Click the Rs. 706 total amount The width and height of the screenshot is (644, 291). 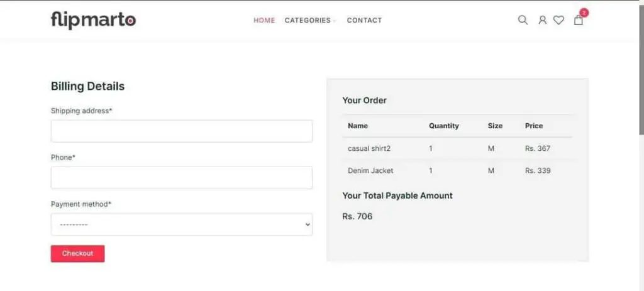click(357, 216)
